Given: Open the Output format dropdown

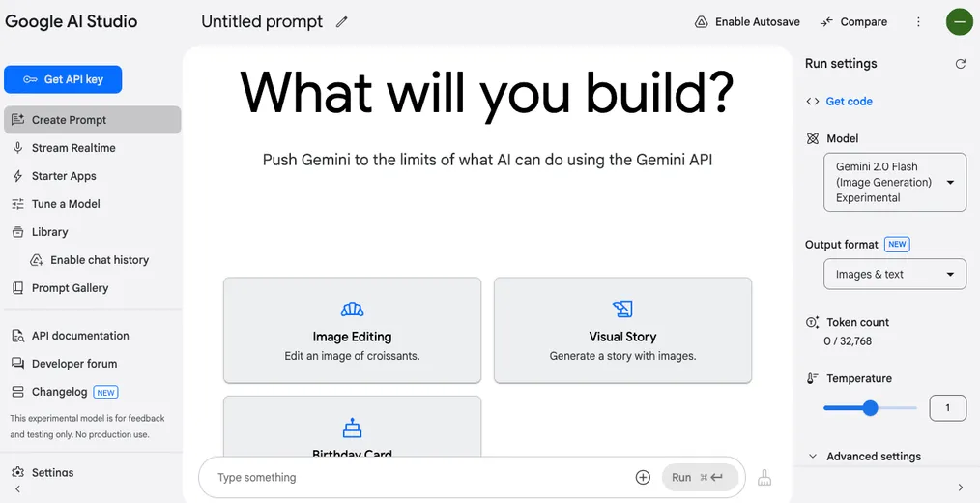Looking at the screenshot, I should [x=894, y=274].
